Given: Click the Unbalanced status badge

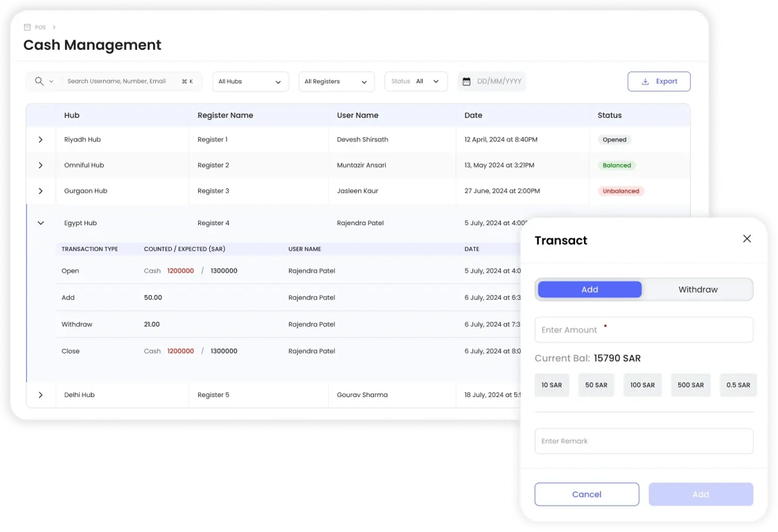Looking at the screenshot, I should 621,191.
